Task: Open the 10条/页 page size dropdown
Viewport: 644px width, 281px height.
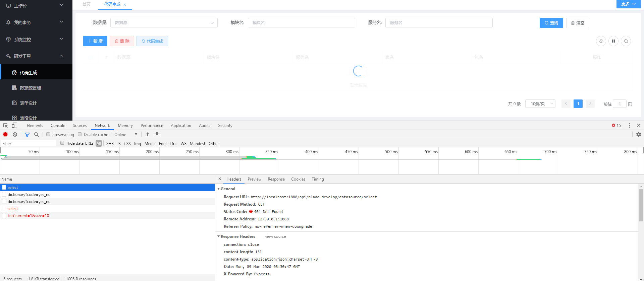Action: (540, 104)
